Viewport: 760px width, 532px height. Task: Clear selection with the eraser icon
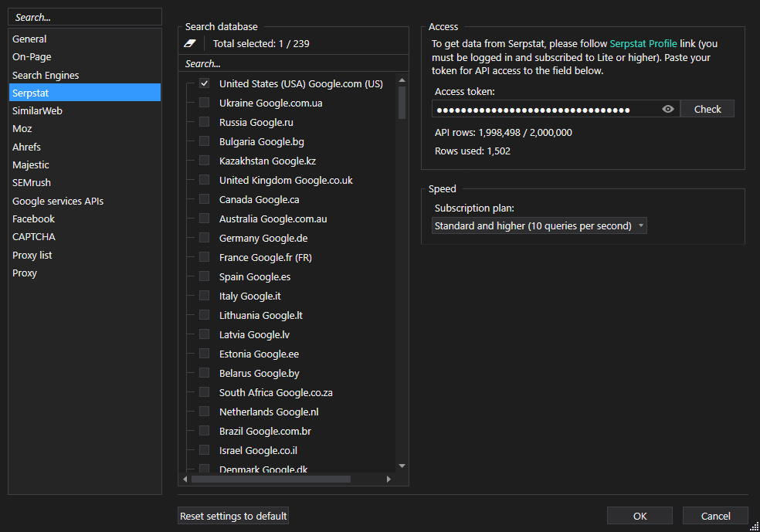[190, 43]
